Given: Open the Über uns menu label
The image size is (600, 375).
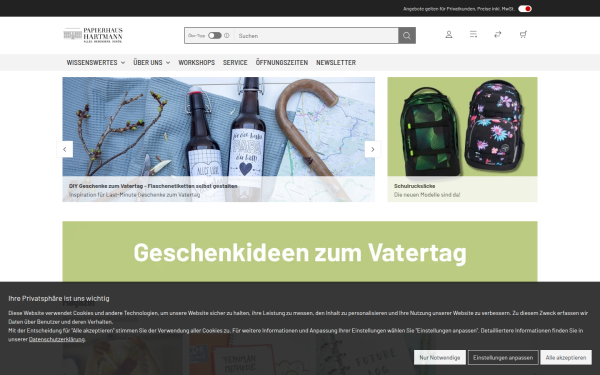Looking at the screenshot, I should [148, 62].
